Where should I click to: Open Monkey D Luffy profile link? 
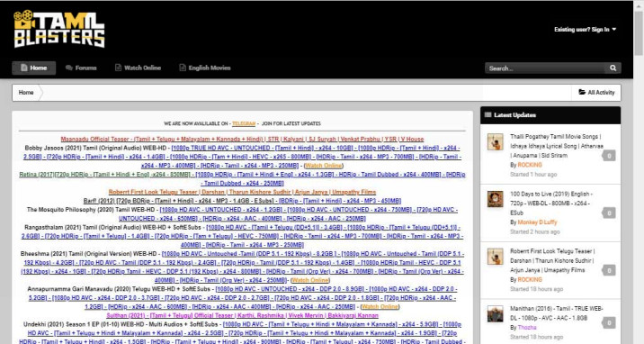point(537,222)
